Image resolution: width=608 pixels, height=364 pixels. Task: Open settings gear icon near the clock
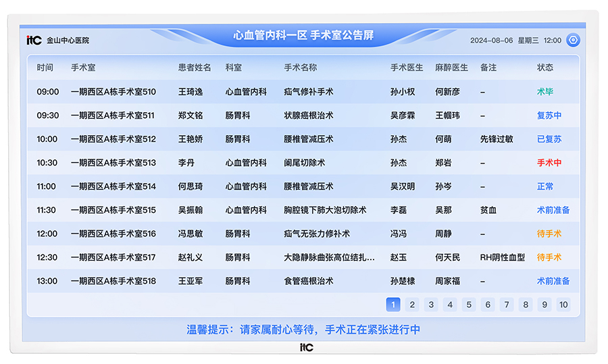coord(573,40)
